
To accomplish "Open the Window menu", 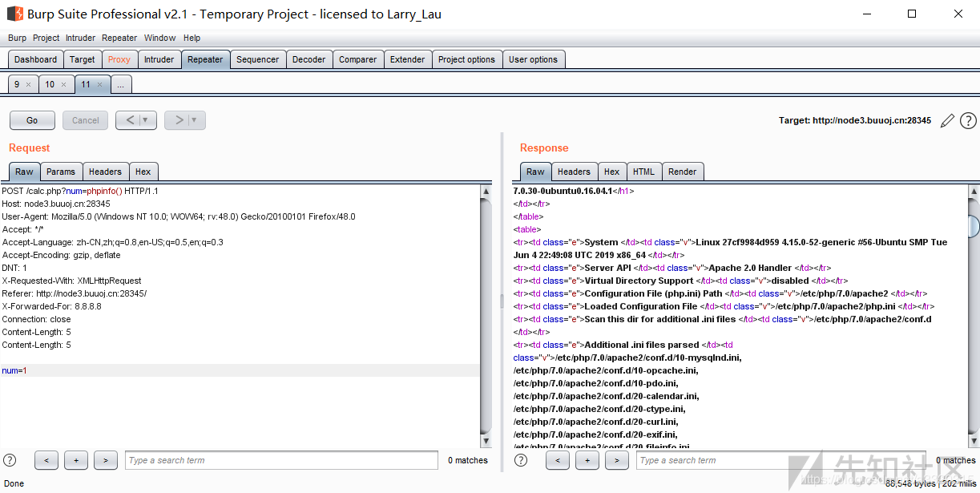I will click(x=160, y=38).
